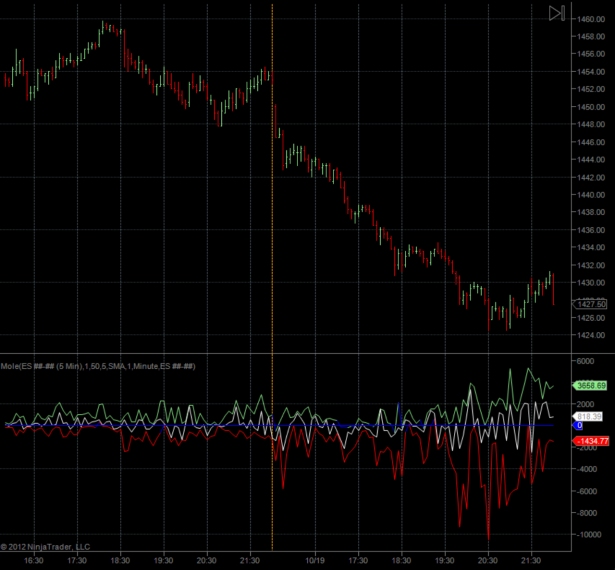The width and height of the screenshot is (615, 570).
Task: Click the lowest red line spike near -10000
Action: (489, 537)
